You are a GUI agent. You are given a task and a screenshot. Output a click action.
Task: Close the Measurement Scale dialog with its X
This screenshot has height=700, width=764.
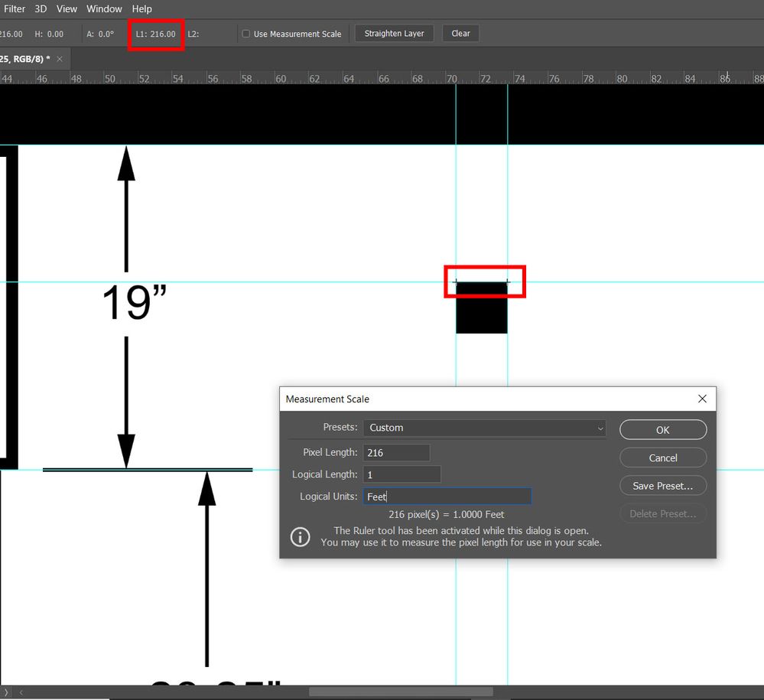point(702,399)
